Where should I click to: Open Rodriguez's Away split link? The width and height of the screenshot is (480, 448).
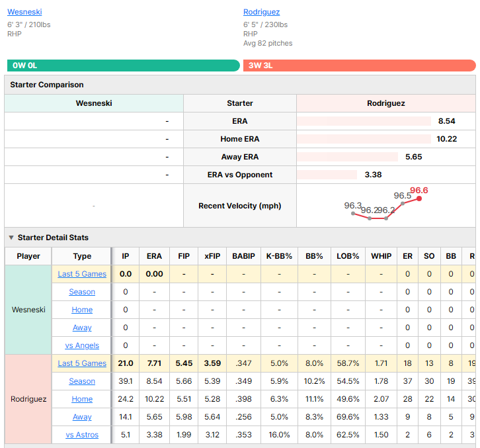coord(82,417)
